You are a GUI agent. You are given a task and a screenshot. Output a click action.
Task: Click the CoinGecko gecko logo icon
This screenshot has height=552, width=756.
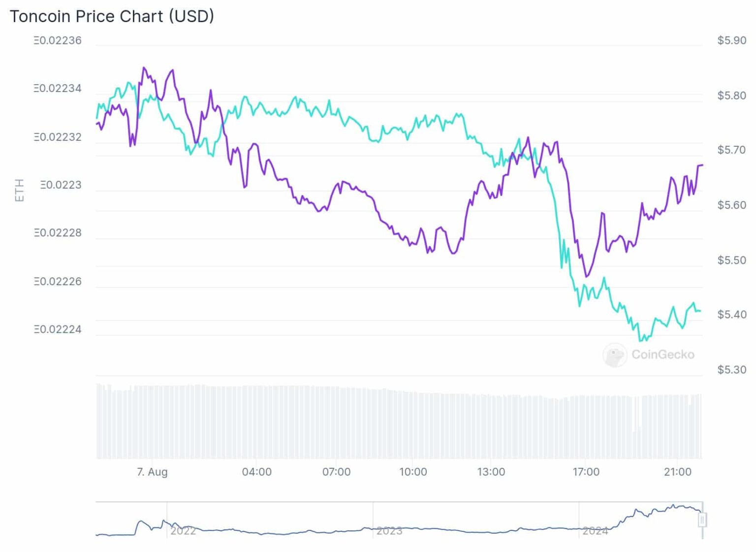(x=615, y=355)
